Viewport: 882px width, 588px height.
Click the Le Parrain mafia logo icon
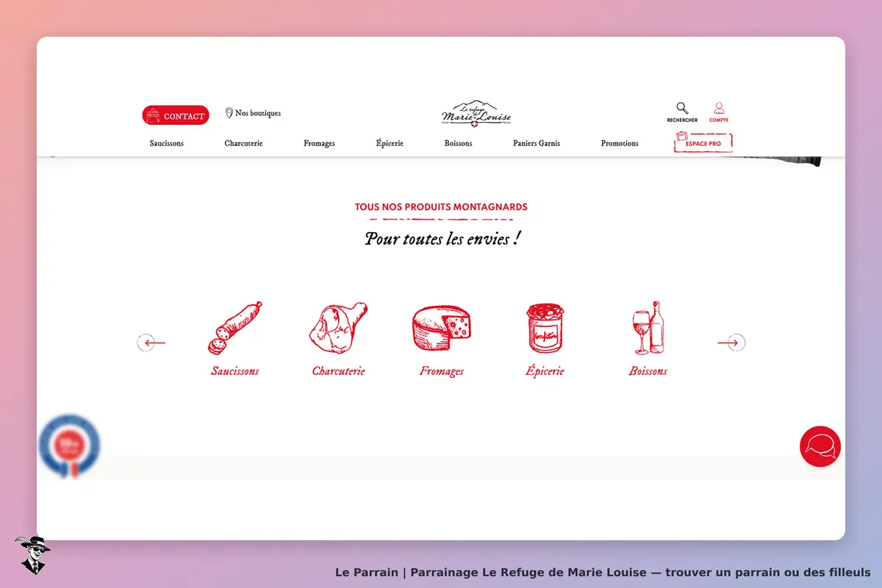[x=32, y=555]
